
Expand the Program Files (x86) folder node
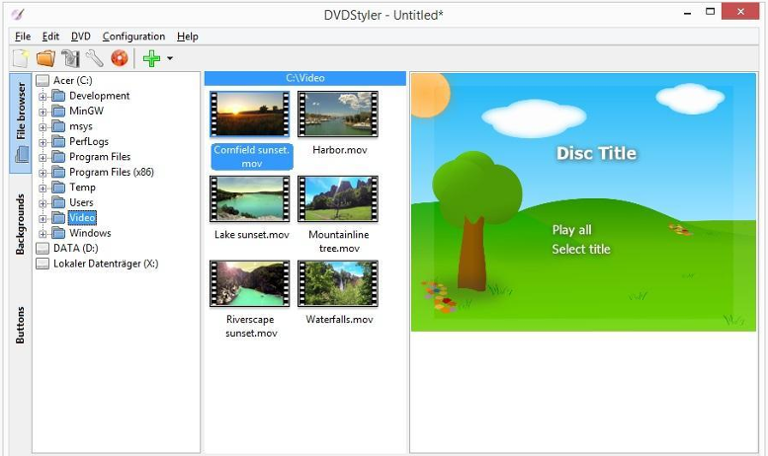click(x=43, y=173)
